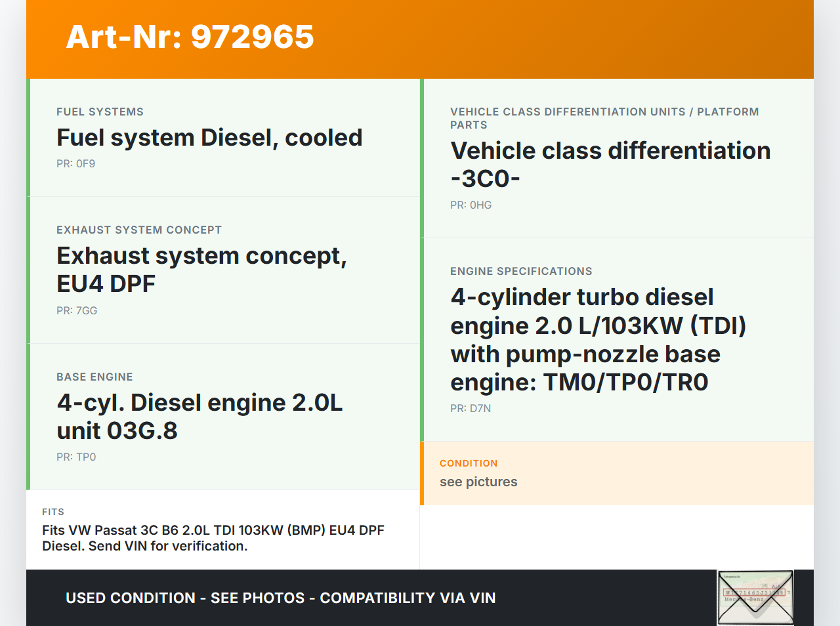
Task: Click PR code 0F9 label
Action: [75, 164]
